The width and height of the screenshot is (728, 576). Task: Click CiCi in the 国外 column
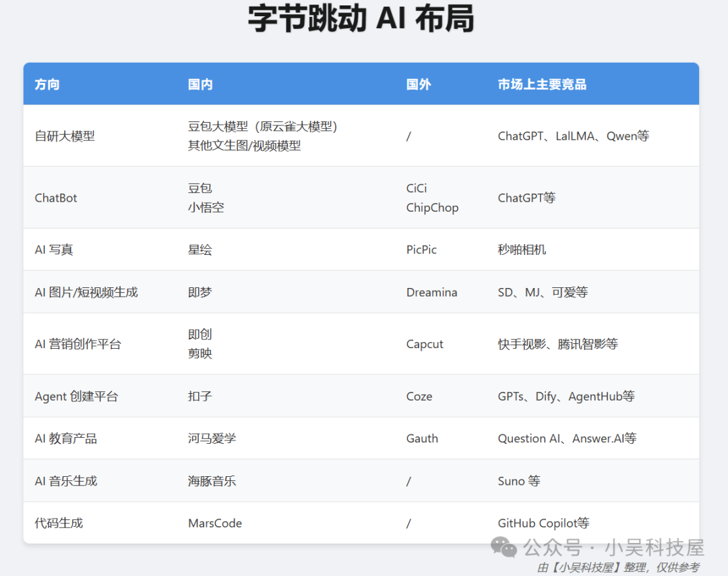(417, 188)
